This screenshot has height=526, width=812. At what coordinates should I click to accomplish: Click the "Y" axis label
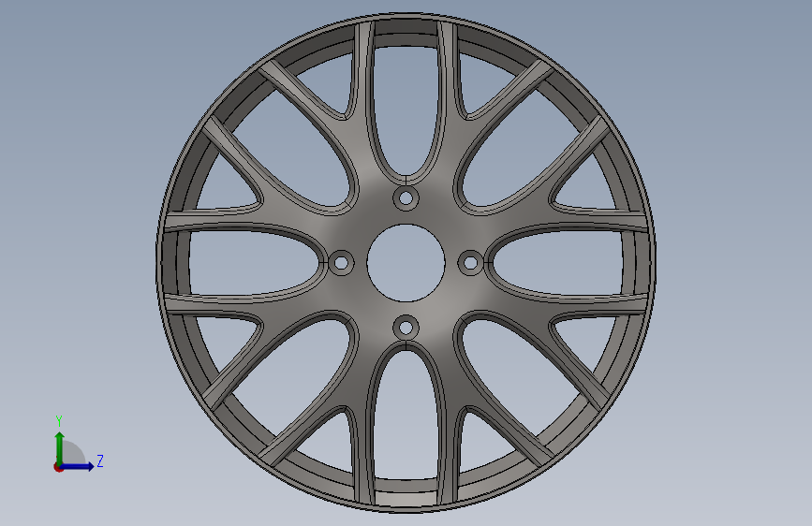click(x=59, y=421)
